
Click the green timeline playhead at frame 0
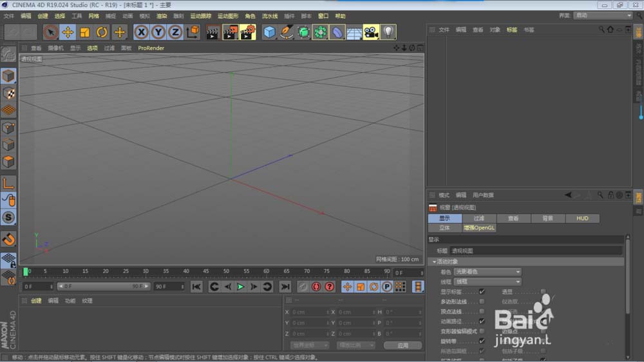coord(26,272)
